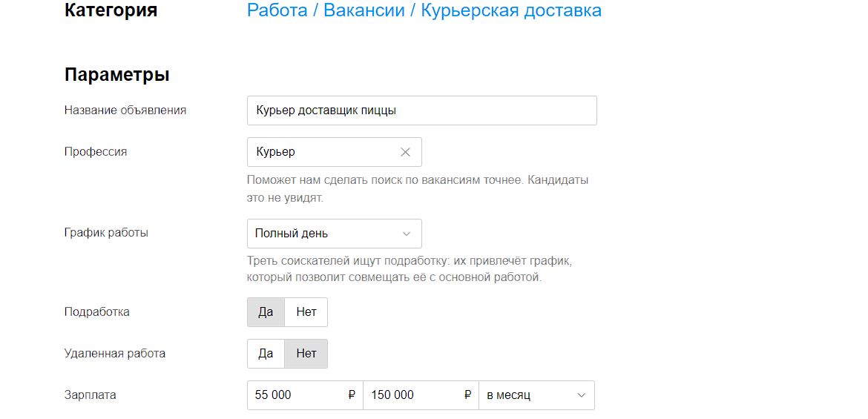868x419 pixels.
Task: Click the Зарплата label
Action: click(x=91, y=395)
